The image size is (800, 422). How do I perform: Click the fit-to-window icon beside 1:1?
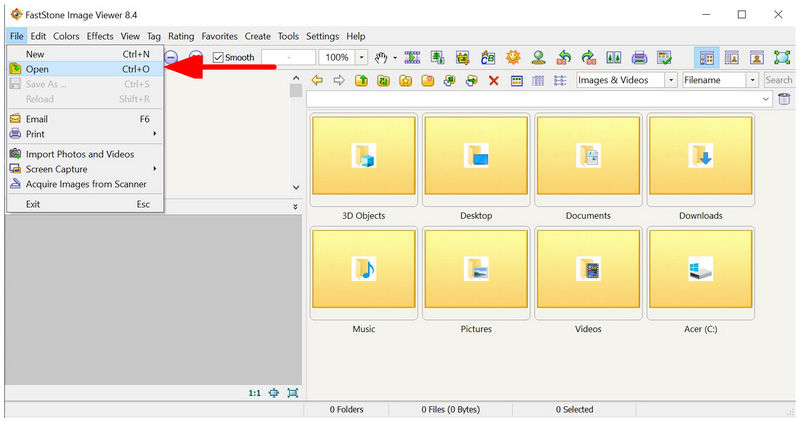click(x=274, y=393)
